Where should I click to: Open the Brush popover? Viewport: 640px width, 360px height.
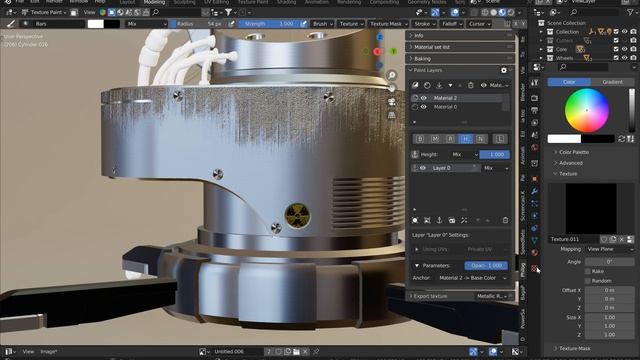click(322, 24)
